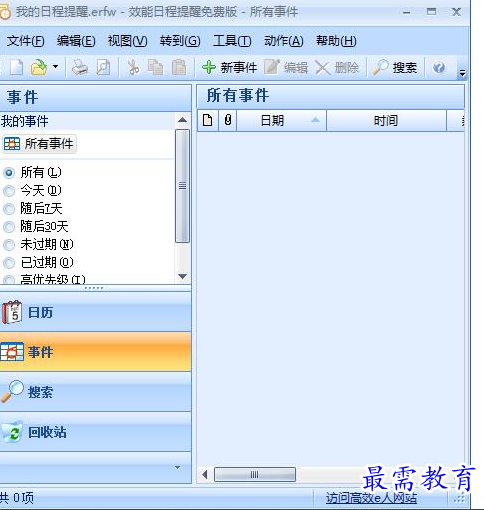Select the 所有(L) radio button
Screen dimensions: 484x510
pos(9,173)
